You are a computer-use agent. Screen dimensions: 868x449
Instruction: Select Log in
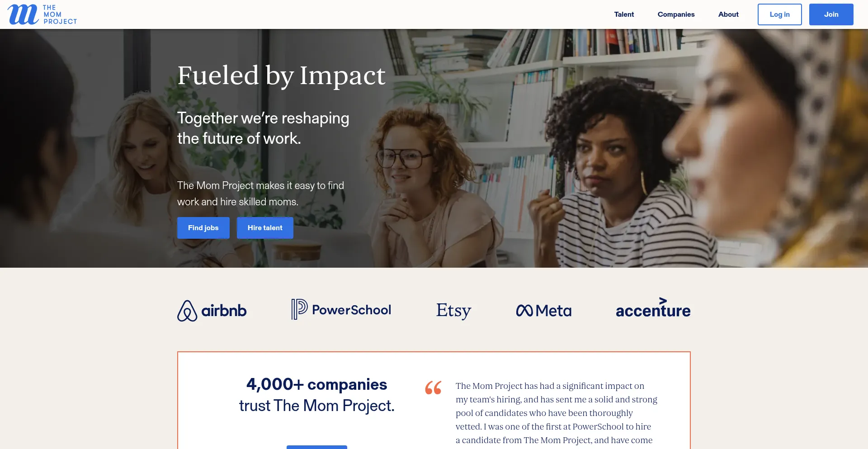pyautogui.click(x=779, y=14)
